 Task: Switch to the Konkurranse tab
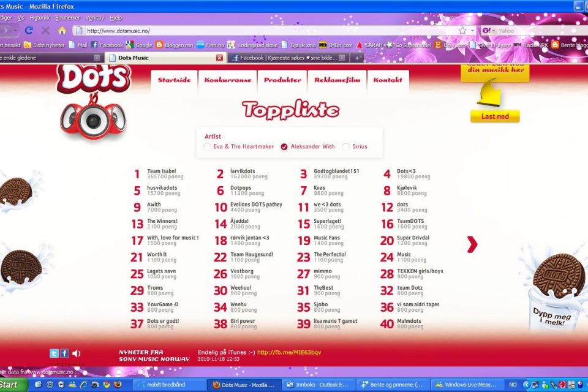coord(227,80)
